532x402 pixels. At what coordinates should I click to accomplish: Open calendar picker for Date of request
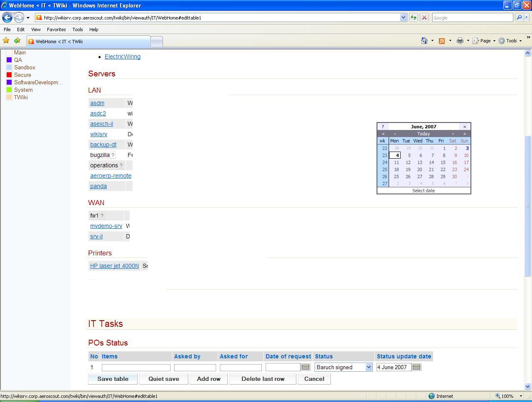click(305, 367)
